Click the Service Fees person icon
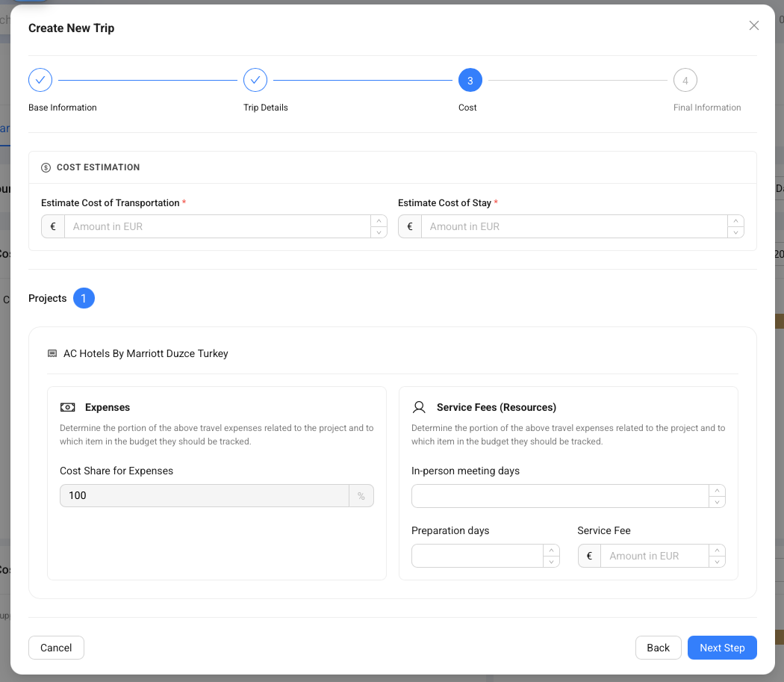This screenshot has width=784, height=682. click(x=419, y=407)
